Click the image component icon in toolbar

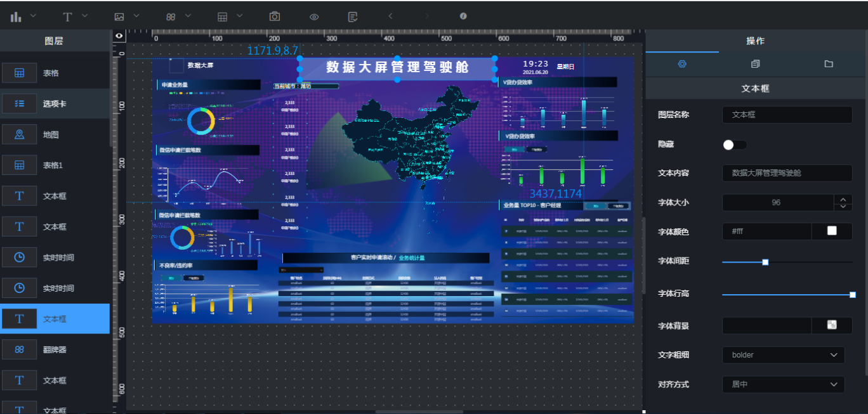coord(119,16)
